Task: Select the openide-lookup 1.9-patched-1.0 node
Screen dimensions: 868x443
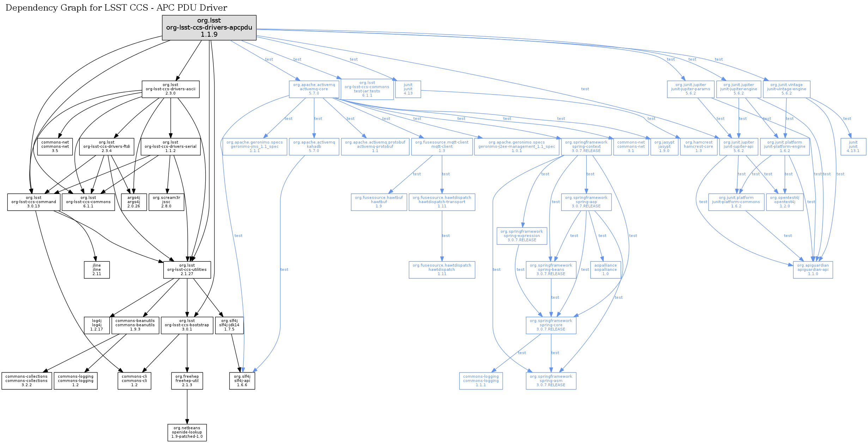Action: tap(187, 432)
